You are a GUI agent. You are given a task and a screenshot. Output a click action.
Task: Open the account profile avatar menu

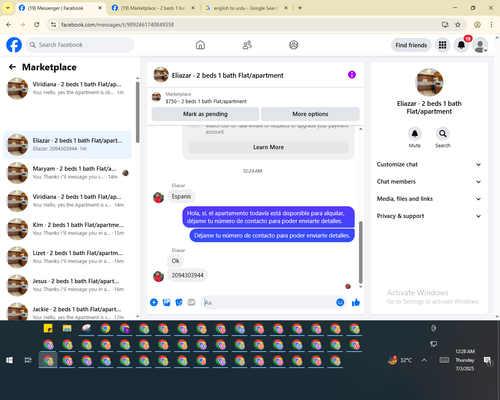480,45
